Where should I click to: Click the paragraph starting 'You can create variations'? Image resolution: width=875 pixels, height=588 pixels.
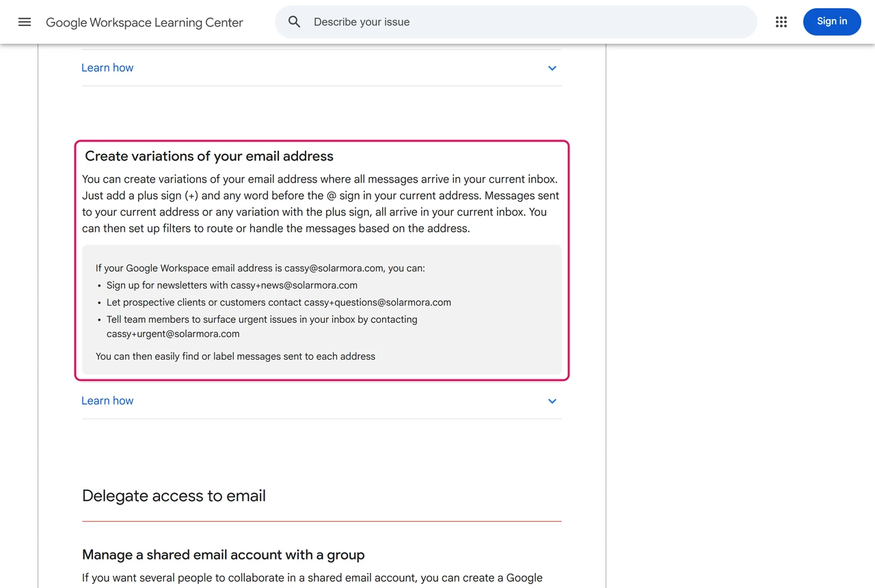click(x=321, y=204)
